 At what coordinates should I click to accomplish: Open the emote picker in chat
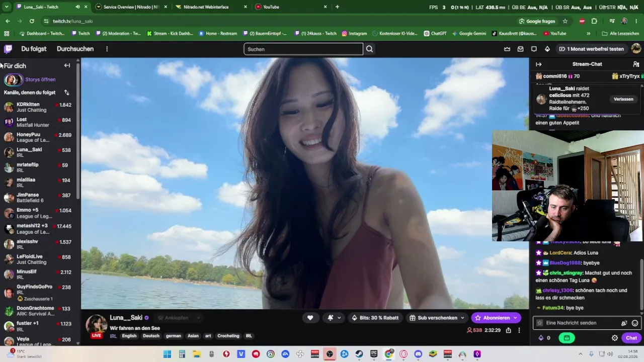(x=635, y=323)
